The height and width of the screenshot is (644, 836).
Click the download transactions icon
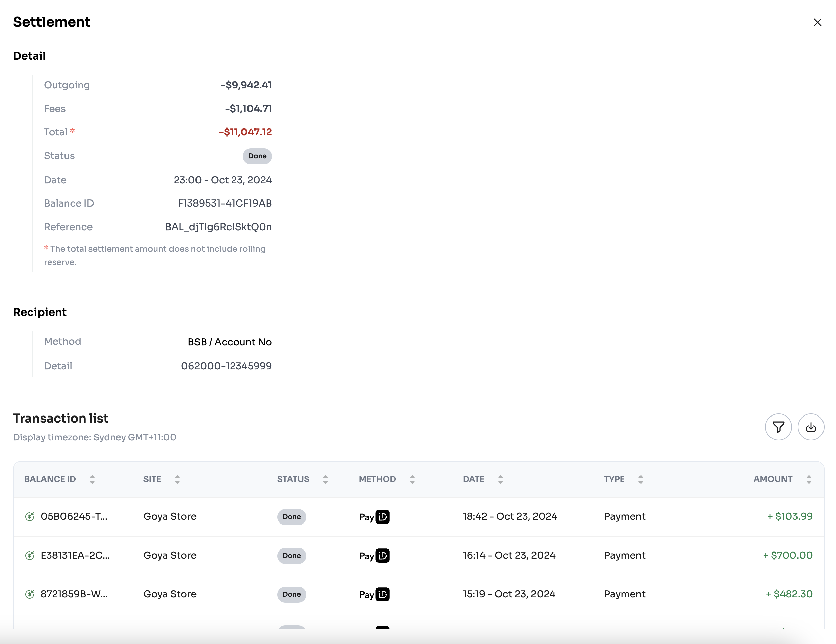point(810,427)
